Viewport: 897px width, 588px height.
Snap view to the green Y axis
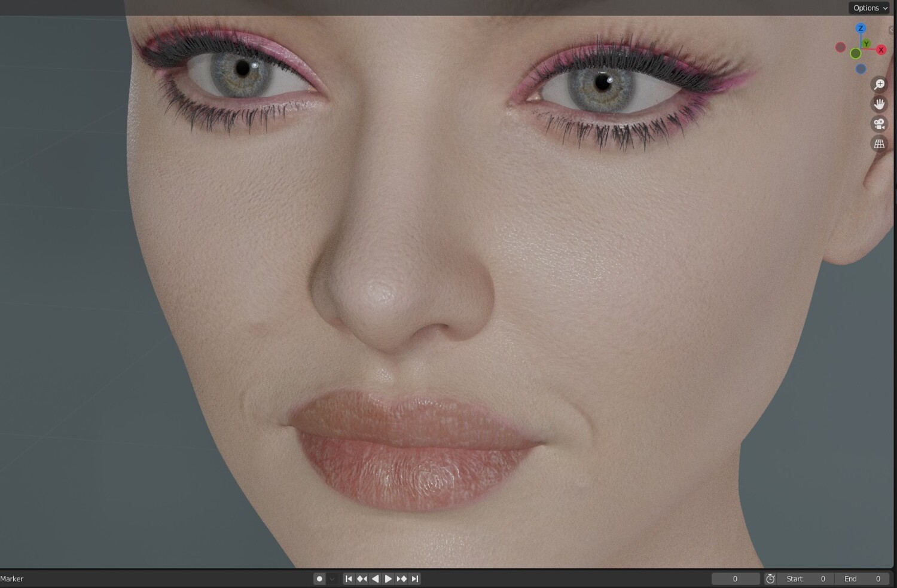866,44
